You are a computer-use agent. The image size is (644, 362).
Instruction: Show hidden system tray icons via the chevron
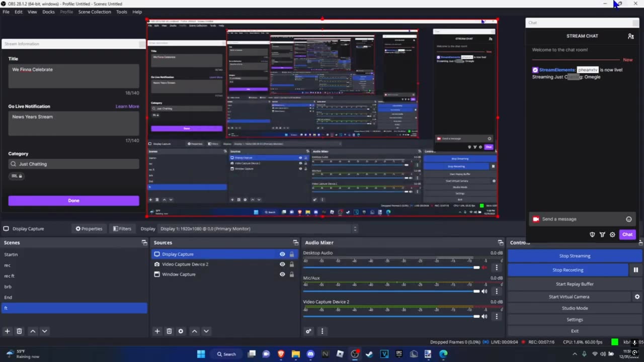[x=575, y=354]
